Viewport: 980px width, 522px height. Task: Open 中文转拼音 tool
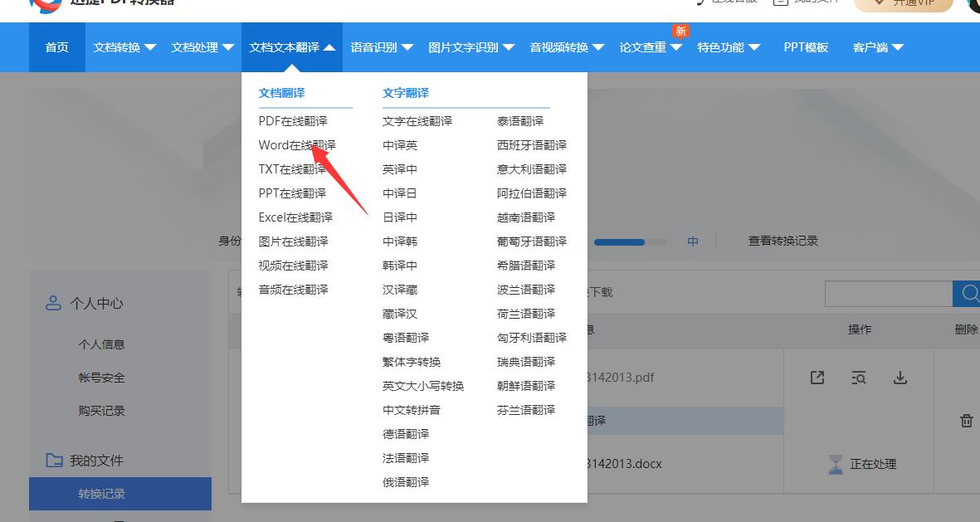point(412,410)
